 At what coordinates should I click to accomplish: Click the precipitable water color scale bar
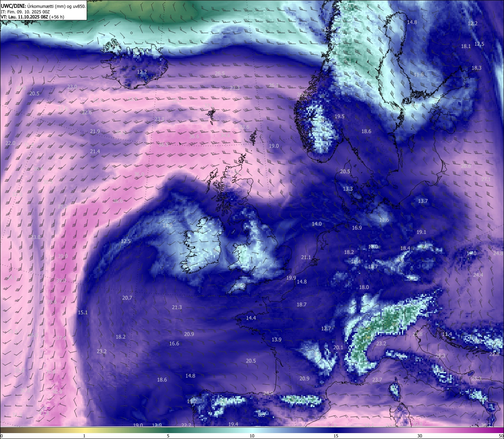252,430
